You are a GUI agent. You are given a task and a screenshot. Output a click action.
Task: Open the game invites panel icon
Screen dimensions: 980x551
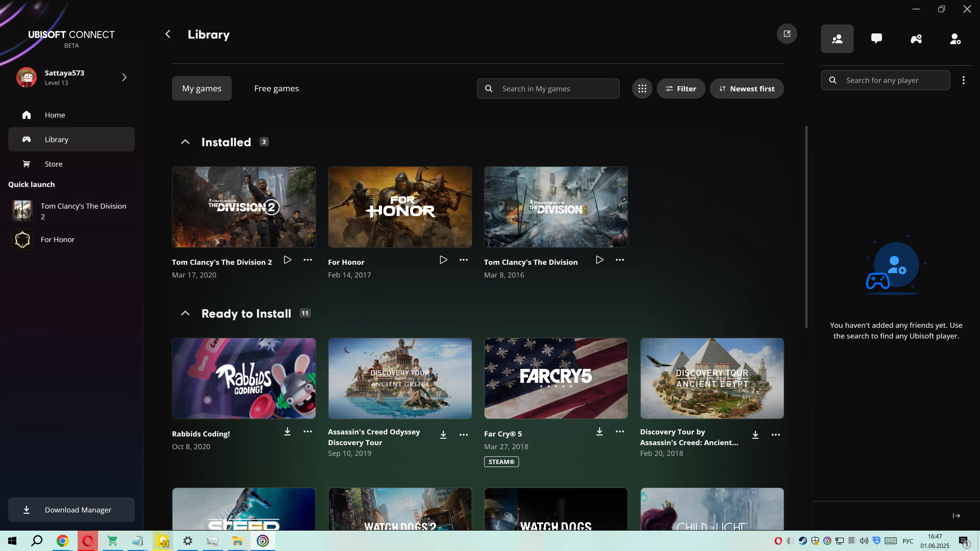pyautogui.click(x=916, y=39)
